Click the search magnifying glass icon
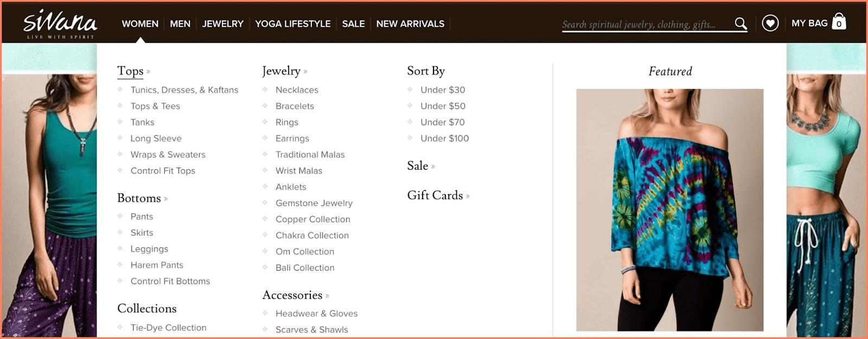Image resolution: width=868 pixels, height=339 pixels. 741,23
